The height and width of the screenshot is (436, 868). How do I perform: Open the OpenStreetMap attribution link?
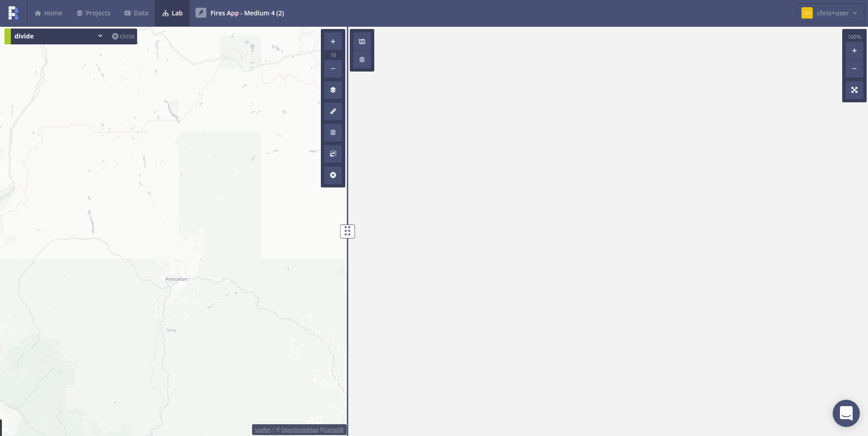tap(300, 430)
